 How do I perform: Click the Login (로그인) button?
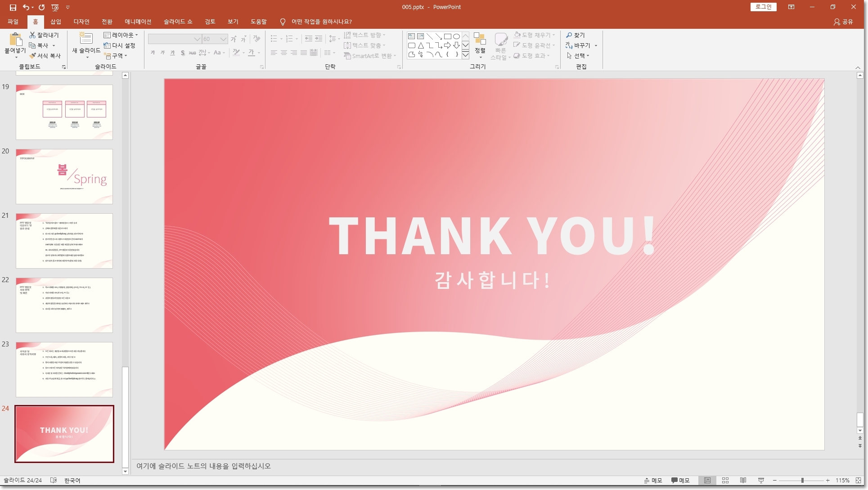click(x=763, y=7)
